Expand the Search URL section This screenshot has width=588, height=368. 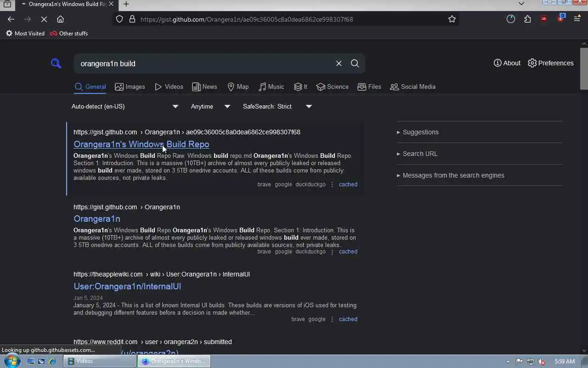[417, 154]
